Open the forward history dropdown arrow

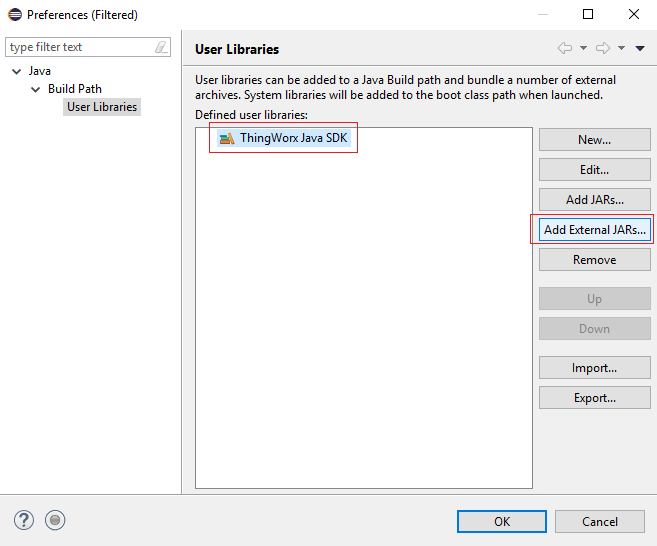click(x=621, y=48)
